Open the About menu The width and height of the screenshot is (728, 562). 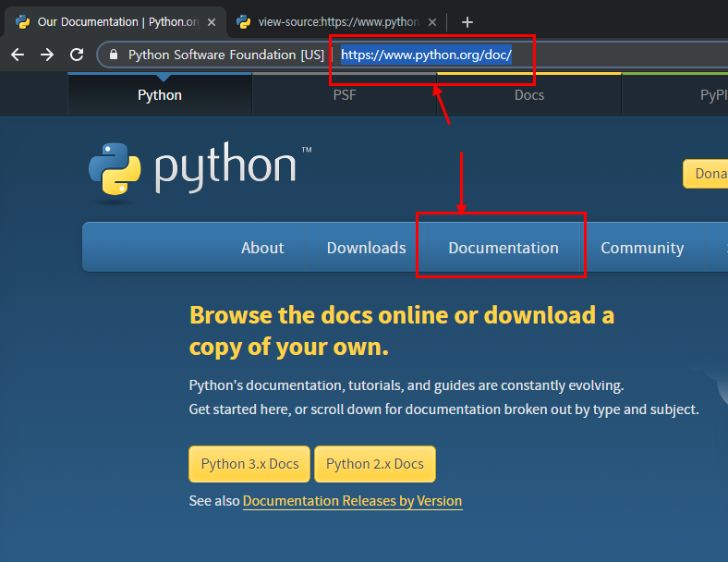[262, 248]
